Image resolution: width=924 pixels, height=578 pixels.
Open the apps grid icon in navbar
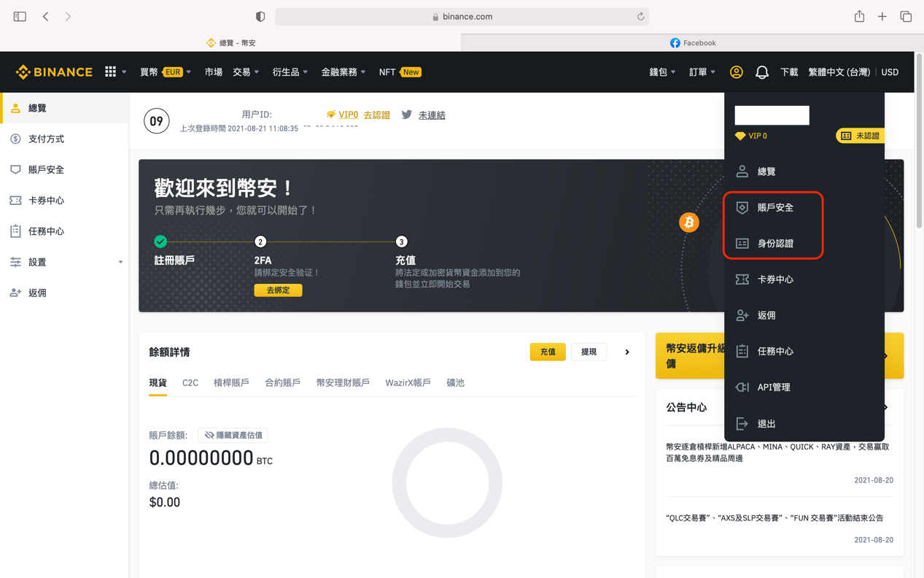tap(111, 72)
